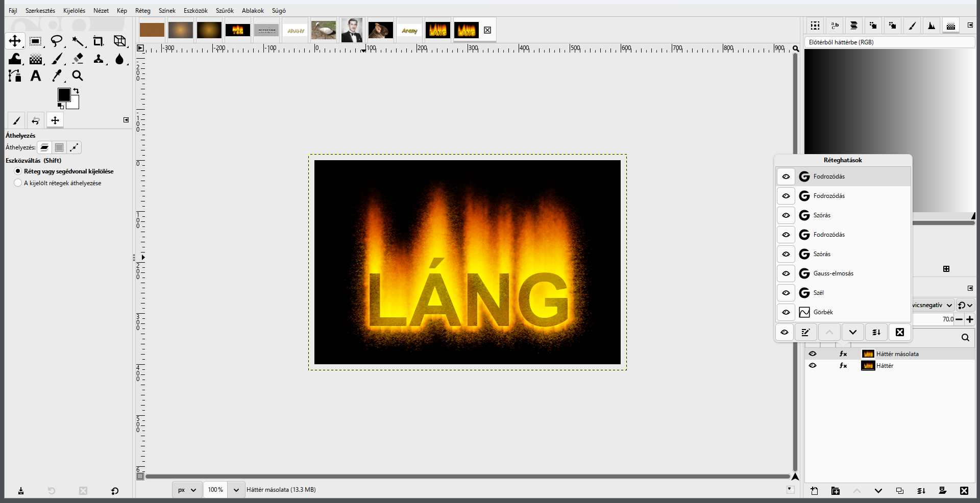Merge layer effects button in popup

pyautogui.click(x=876, y=332)
